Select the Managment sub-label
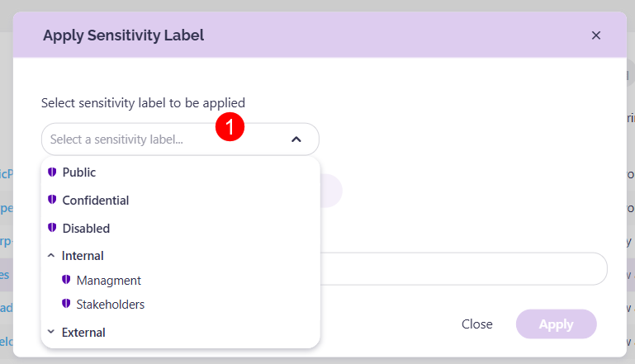635x364 pixels. (108, 281)
